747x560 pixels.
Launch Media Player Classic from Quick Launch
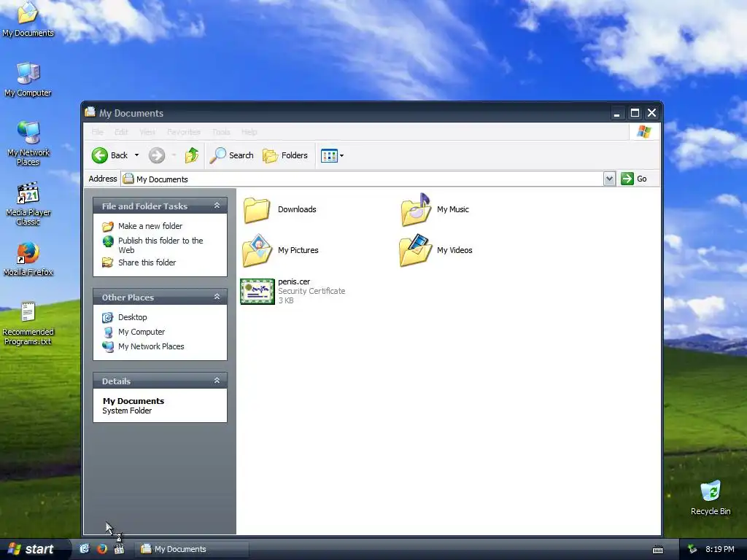pyautogui.click(x=119, y=549)
